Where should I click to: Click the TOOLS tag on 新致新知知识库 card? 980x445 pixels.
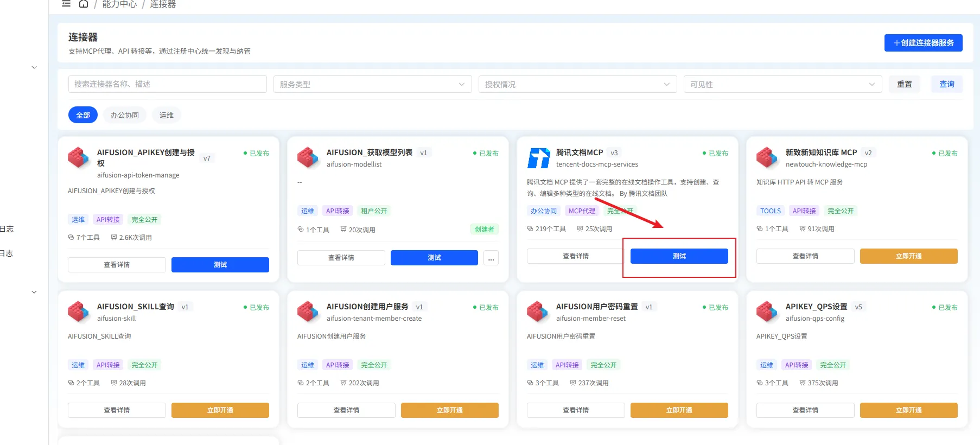click(771, 211)
